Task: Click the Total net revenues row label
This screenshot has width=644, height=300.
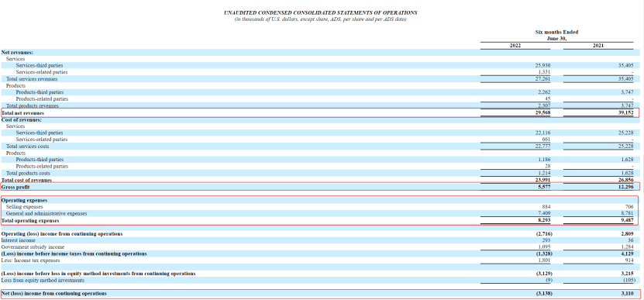Action: click(x=23, y=112)
